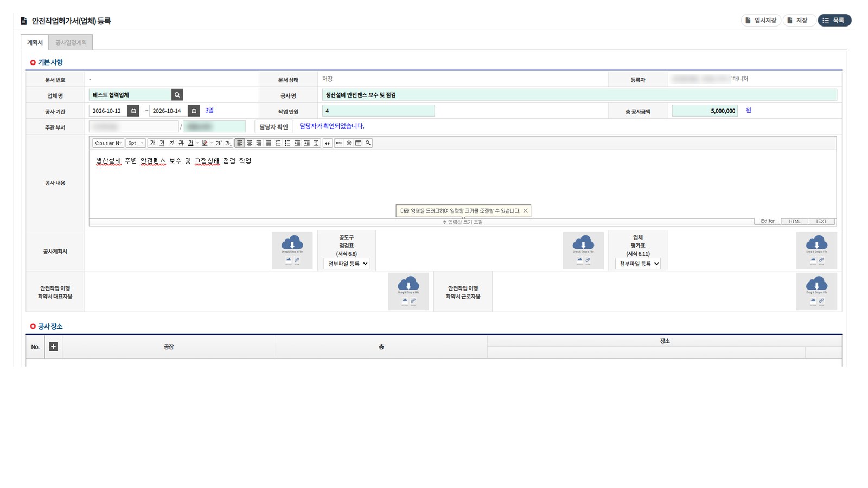Open the start date calendar picker
Viewport: 868px width, 488px height.
(133, 111)
